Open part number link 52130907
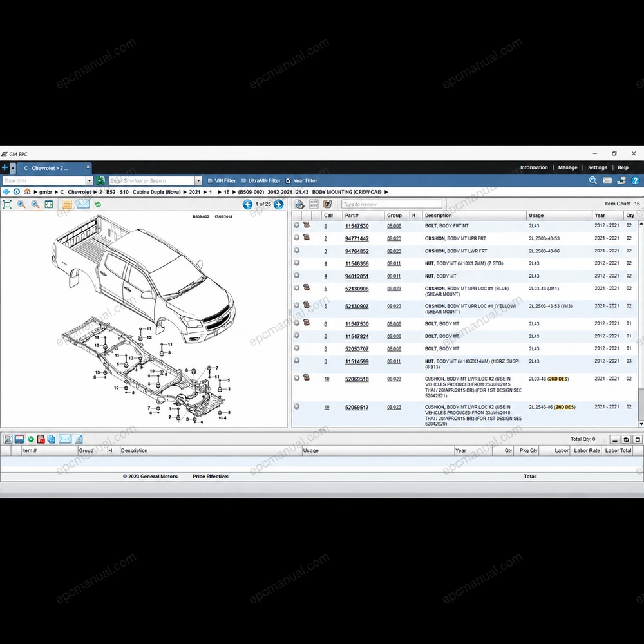The height and width of the screenshot is (644, 644). 357,307
